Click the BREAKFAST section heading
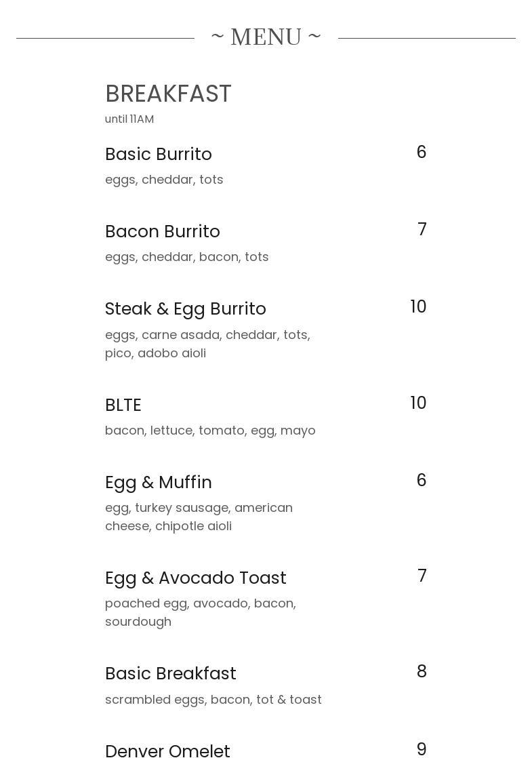Image resolution: width=532 pixels, height=758 pixels. (x=168, y=94)
